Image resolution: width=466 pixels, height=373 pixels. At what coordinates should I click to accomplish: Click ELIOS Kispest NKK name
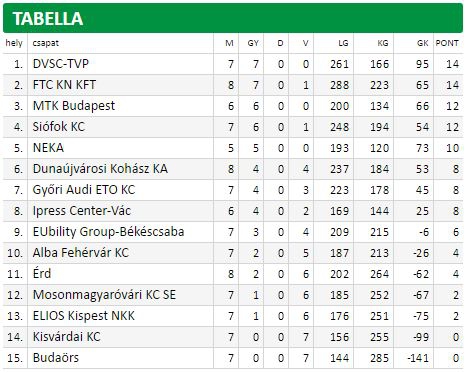point(84,316)
